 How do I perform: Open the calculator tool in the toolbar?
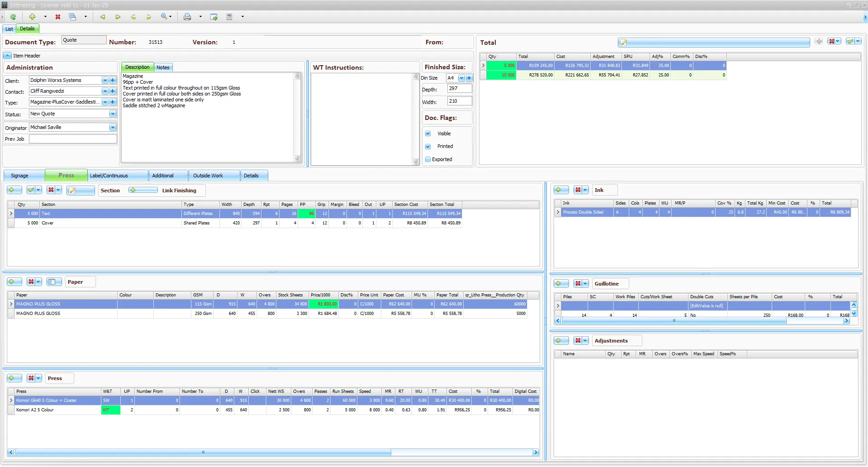coord(229,17)
